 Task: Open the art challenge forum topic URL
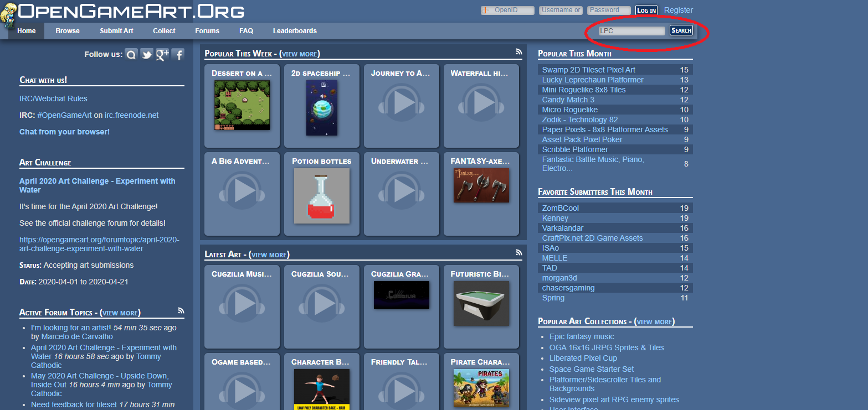point(99,244)
